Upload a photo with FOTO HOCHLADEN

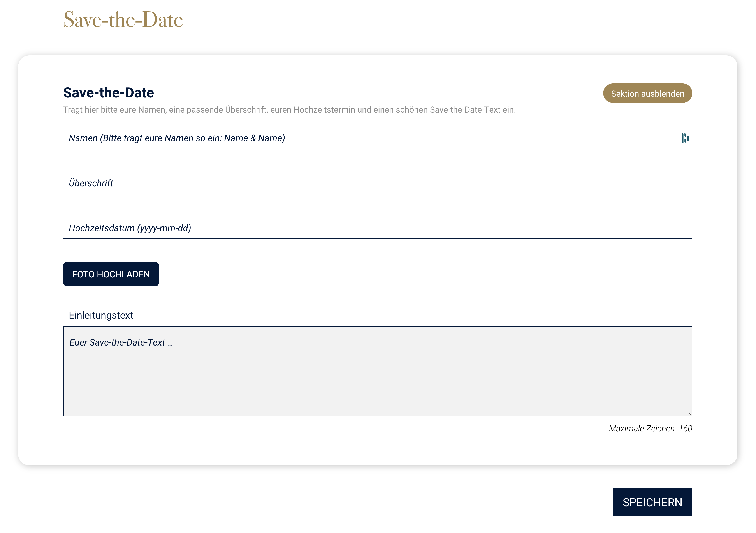111,274
